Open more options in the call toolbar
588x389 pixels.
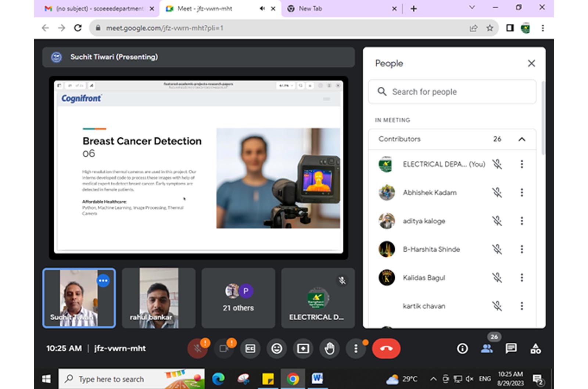pos(355,348)
